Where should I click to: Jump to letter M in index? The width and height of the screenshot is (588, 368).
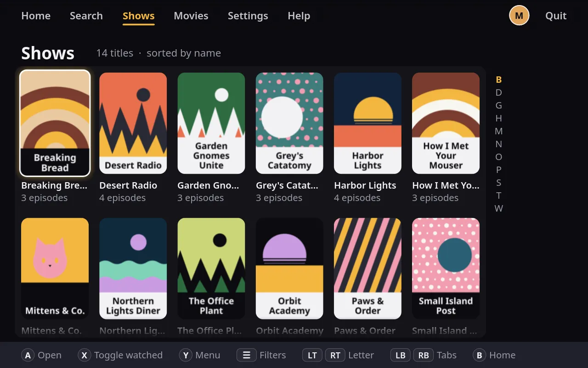coord(499,131)
